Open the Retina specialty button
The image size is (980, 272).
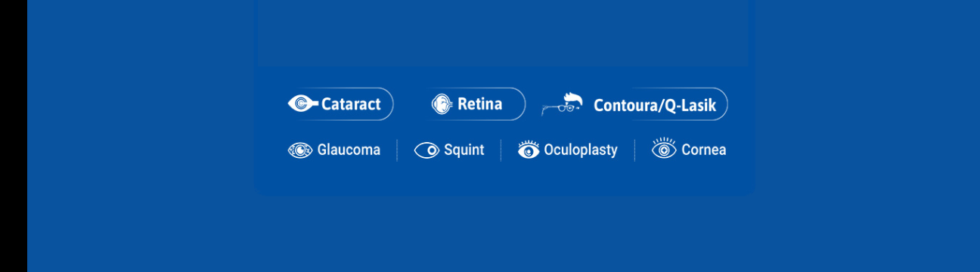pyautogui.click(x=478, y=104)
